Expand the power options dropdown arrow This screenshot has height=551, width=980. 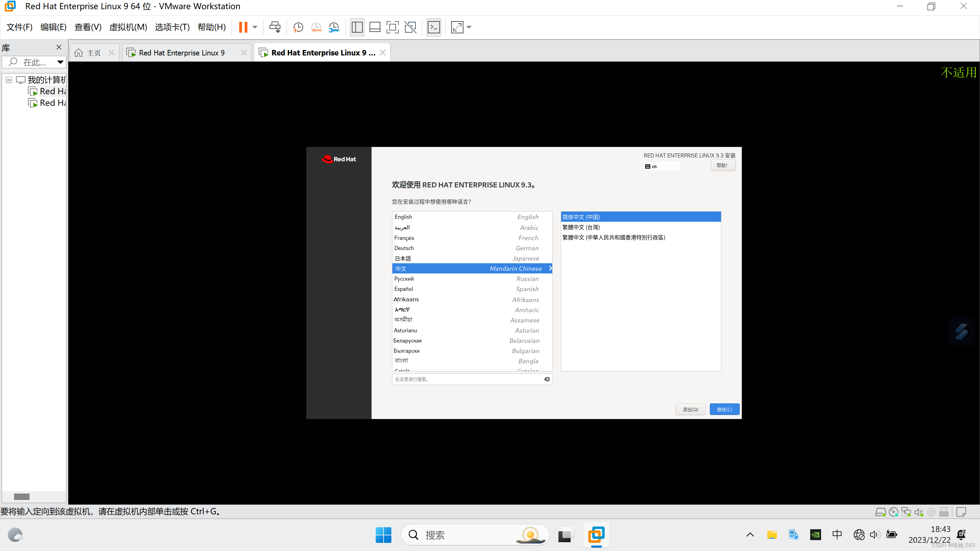tap(255, 27)
